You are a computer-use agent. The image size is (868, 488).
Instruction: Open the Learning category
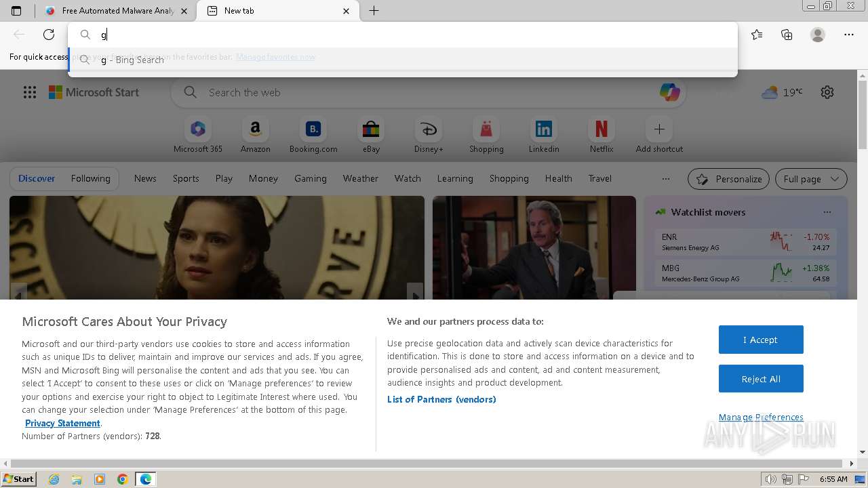coord(455,178)
